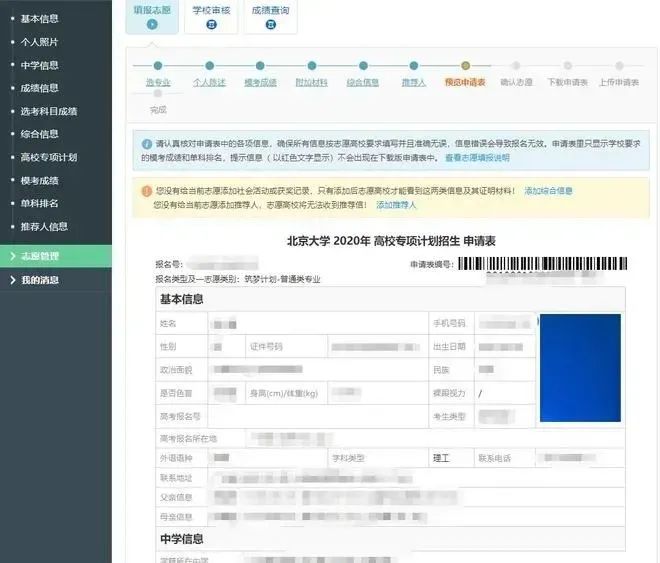Click the 证件号码 label cell
The height and width of the screenshot is (563, 660).
(286, 347)
